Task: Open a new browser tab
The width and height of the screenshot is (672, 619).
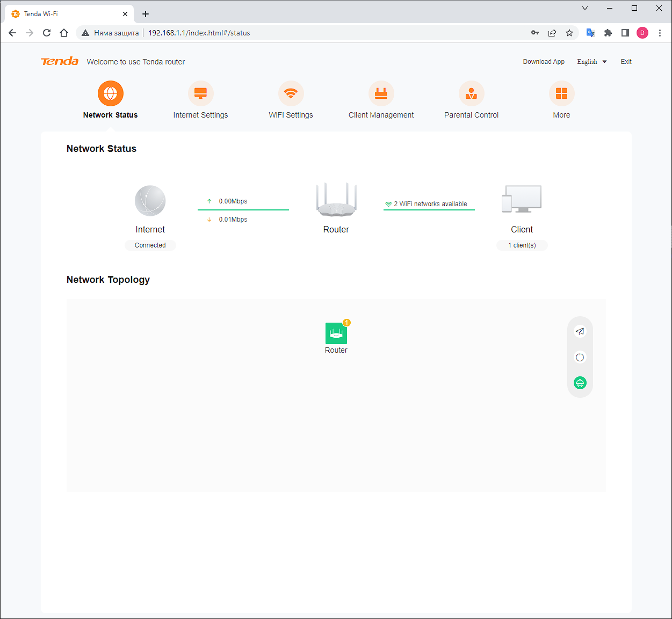Action: [146, 14]
